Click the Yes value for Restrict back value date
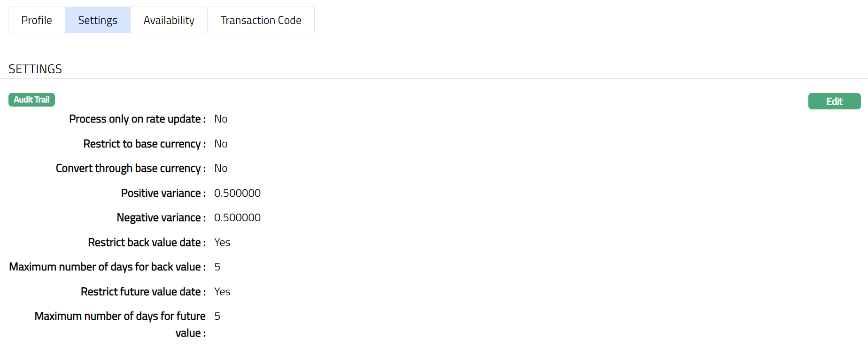 pyautogui.click(x=222, y=242)
